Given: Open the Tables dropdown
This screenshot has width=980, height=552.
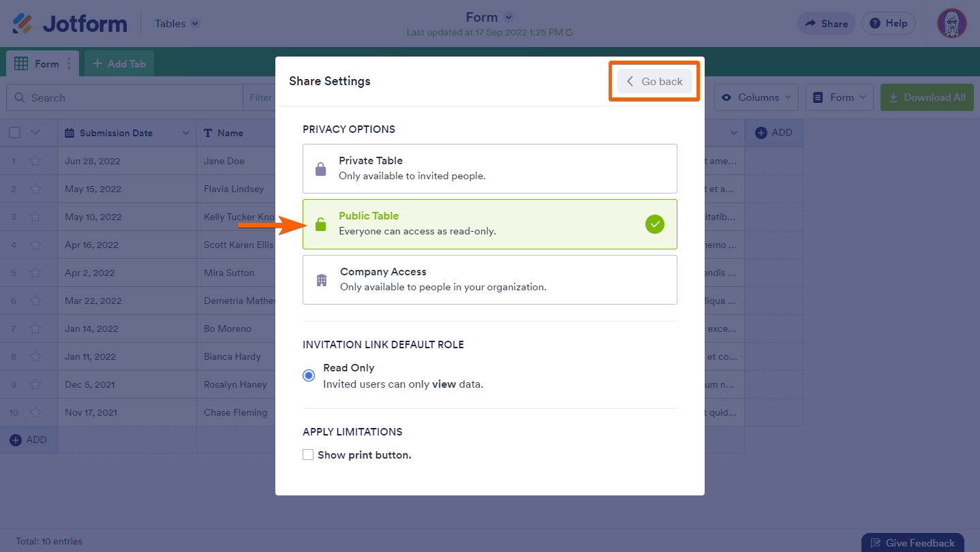Looking at the screenshot, I should point(177,24).
